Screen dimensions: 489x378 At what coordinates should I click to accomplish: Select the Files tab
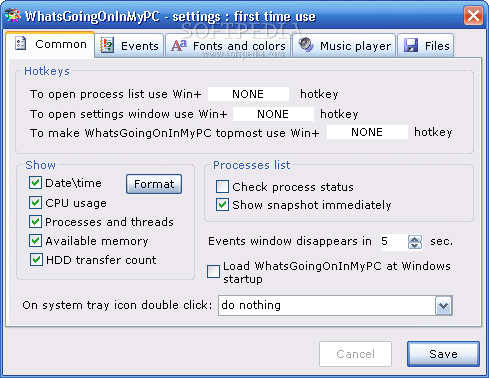pos(426,46)
